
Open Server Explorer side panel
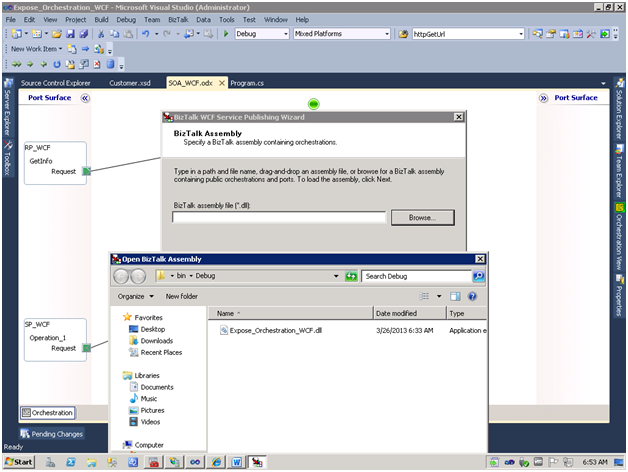(x=8, y=107)
